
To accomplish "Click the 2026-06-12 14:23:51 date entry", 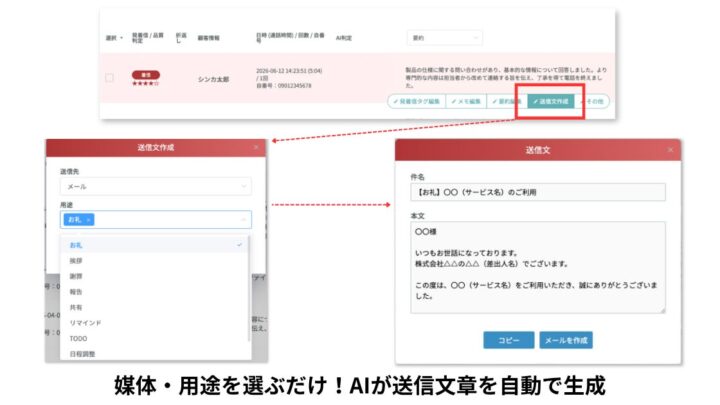I will click(289, 71).
